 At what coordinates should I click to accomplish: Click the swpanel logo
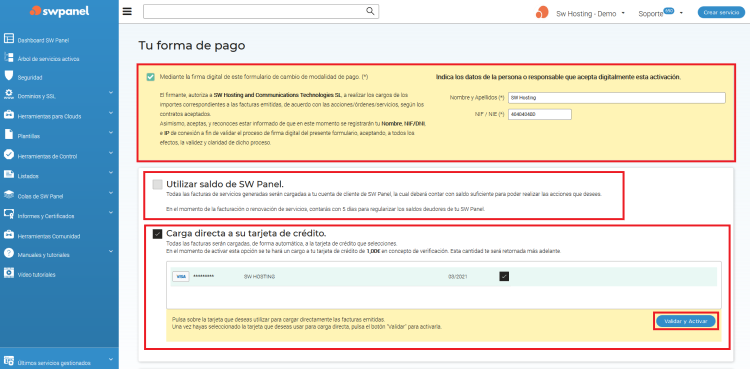[x=59, y=11]
